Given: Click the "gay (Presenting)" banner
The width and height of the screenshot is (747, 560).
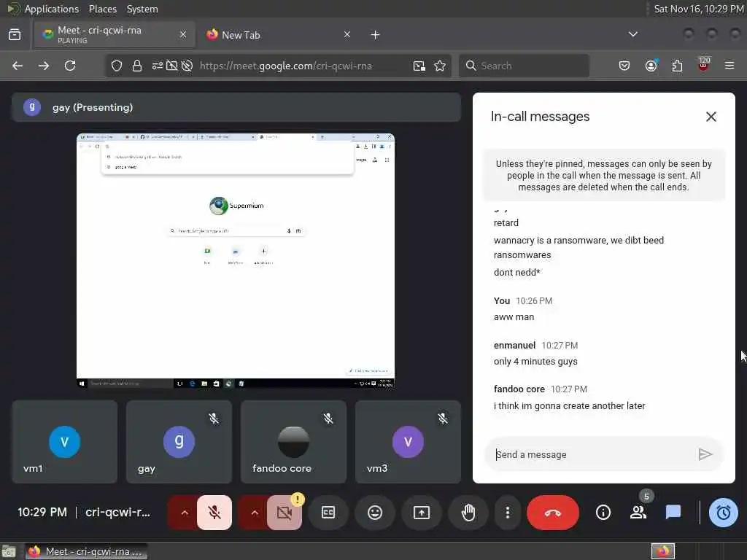Looking at the screenshot, I should [x=236, y=107].
